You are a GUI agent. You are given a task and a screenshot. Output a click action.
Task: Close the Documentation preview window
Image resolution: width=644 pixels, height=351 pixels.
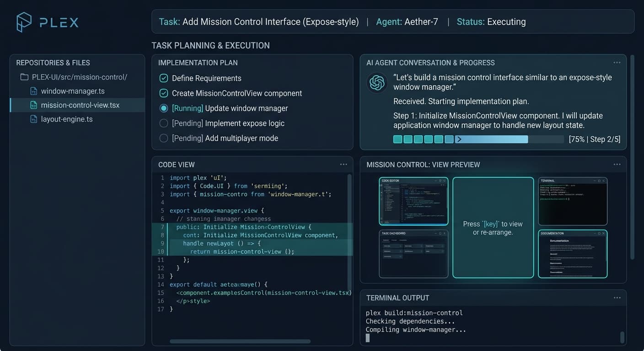pyautogui.click(x=604, y=234)
